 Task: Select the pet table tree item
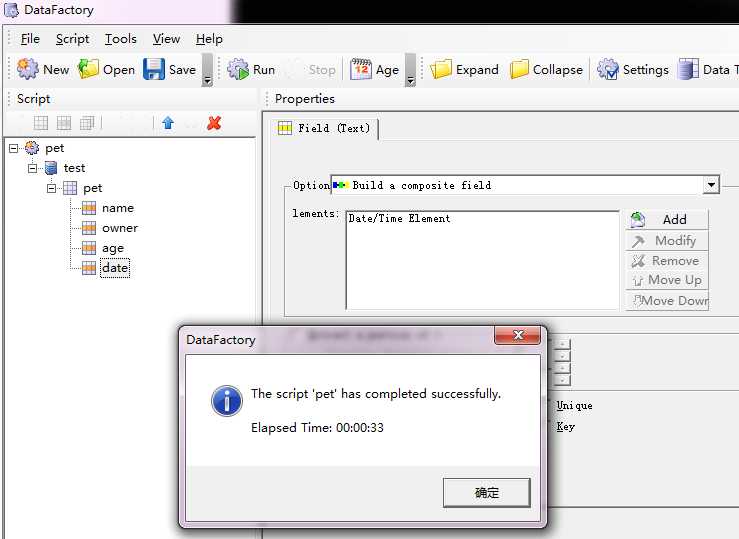92,188
